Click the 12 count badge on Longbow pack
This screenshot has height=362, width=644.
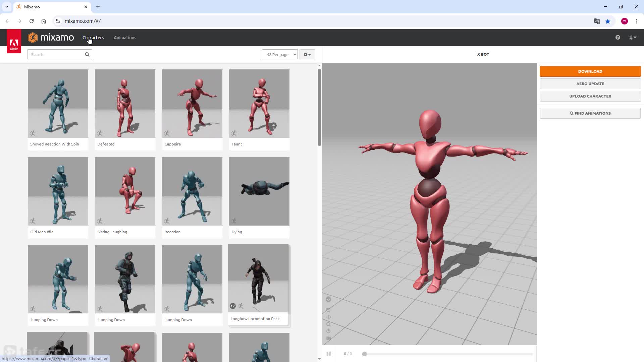point(233,306)
